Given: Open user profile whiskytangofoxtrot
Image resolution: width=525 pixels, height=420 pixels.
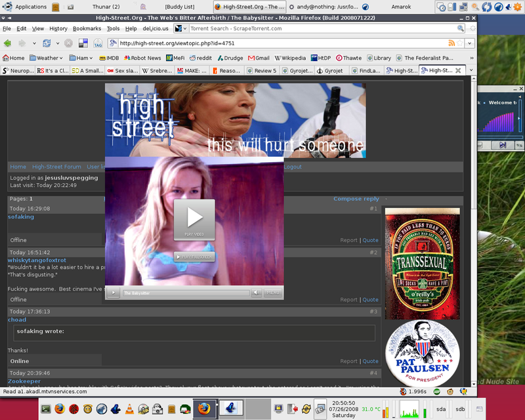Looking at the screenshot, I should 37,260.
